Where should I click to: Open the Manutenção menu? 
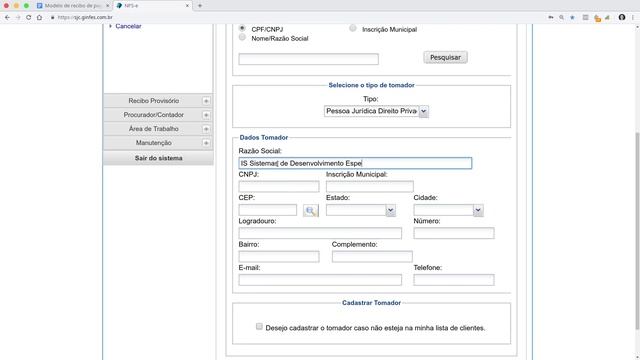tap(153, 143)
